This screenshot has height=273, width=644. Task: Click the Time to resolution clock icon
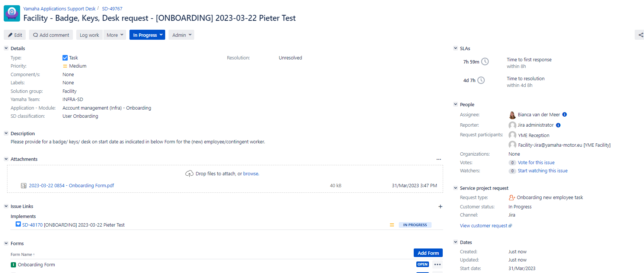pyautogui.click(x=481, y=80)
